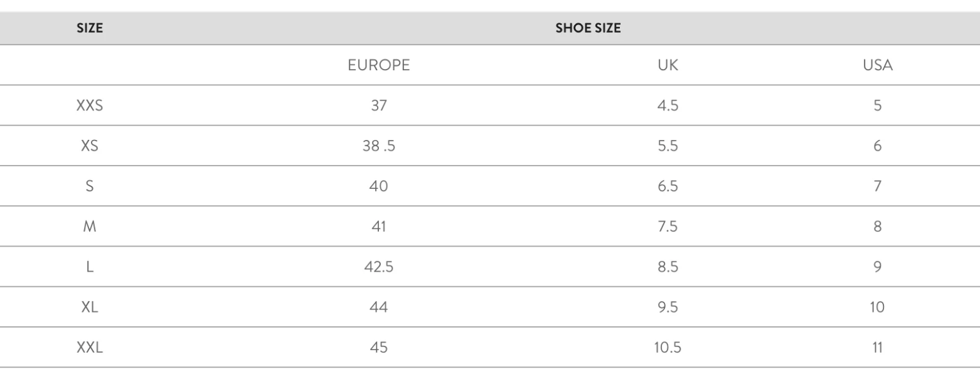Viewport: 980px width, 374px height.
Task: Click Europe size 42.5 cell
Action: pyautogui.click(x=378, y=267)
